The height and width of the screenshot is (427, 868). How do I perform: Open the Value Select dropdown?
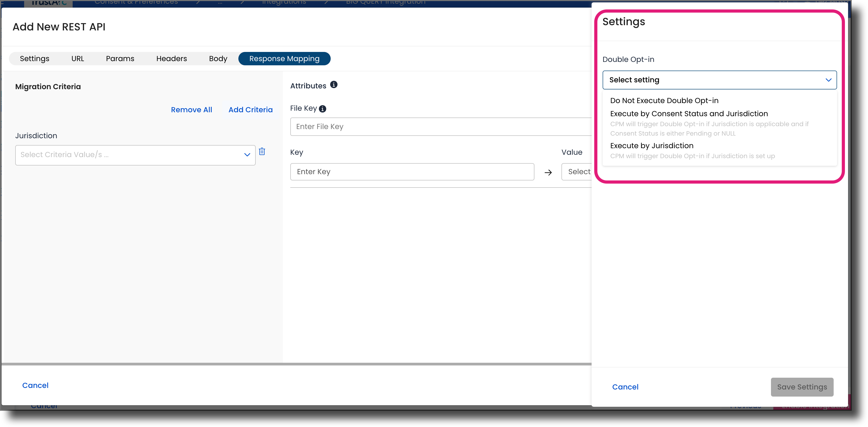click(x=577, y=172)
